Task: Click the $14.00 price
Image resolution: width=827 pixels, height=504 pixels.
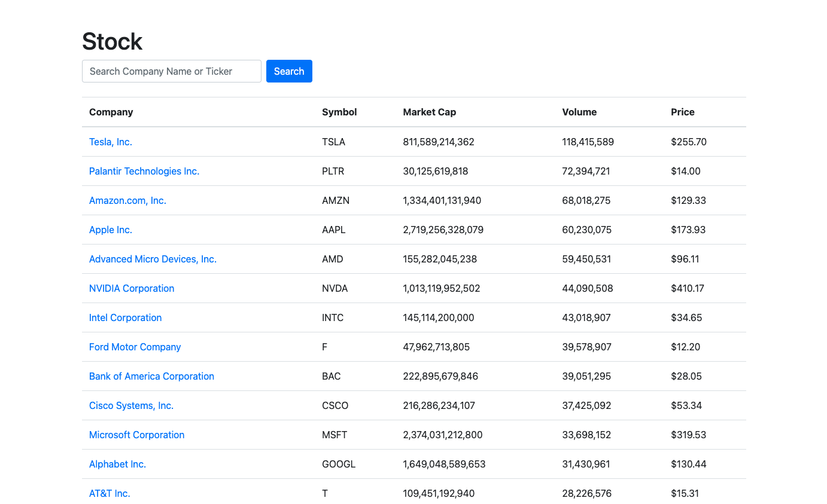Action: click(686, 171)
